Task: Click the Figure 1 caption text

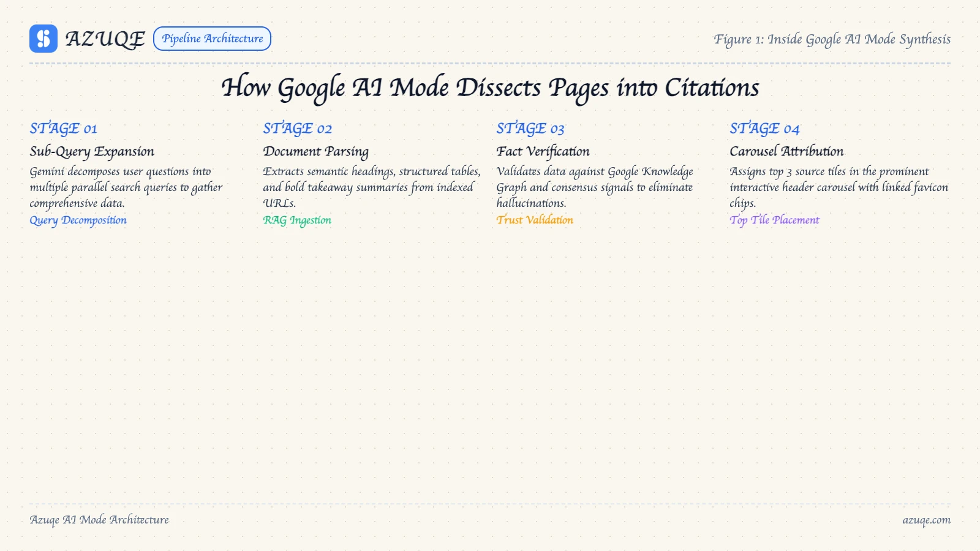Action: click(832, 39)
